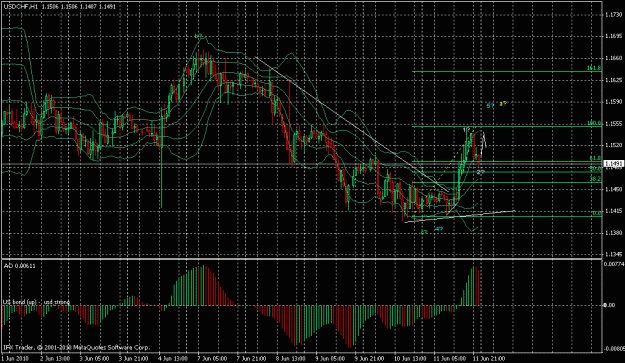The image size is (625, 363).
Task: Click the 1.1555 price axis label
Action: tap(613, 124)
